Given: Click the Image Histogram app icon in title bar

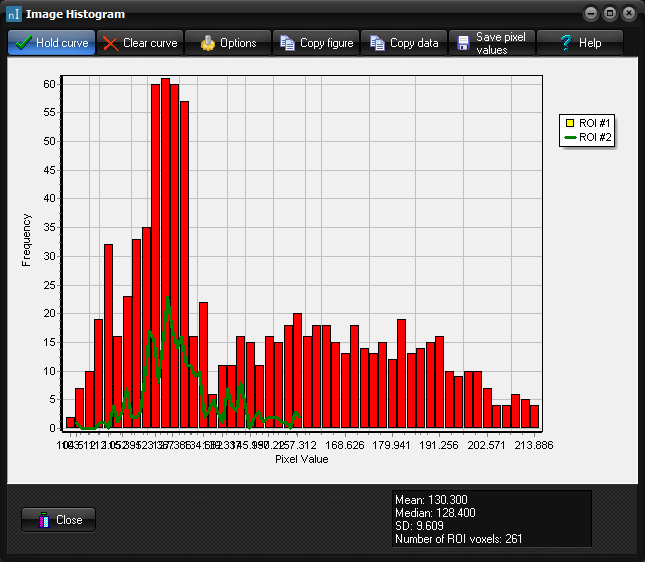Looking at the screenshot, I should point(13,14).
